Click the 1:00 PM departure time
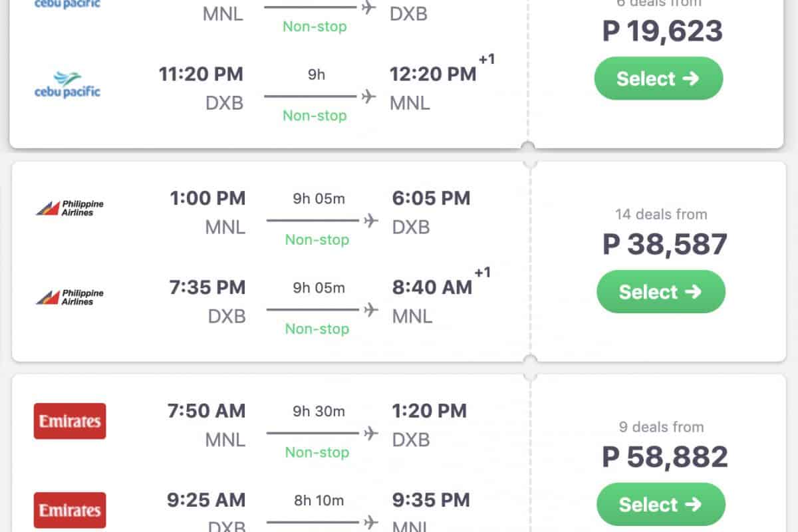The image size is (798, 532). [x=207, y=198]
